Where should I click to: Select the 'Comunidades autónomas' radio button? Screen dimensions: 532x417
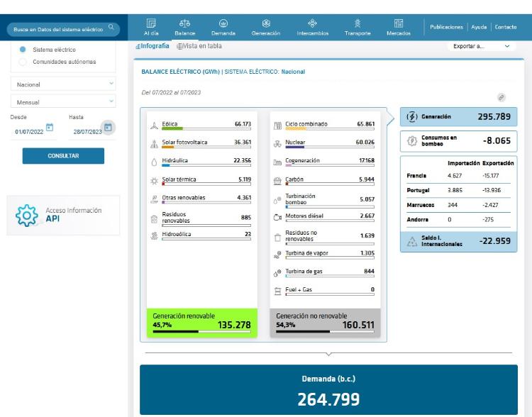[x=23, y=62]
